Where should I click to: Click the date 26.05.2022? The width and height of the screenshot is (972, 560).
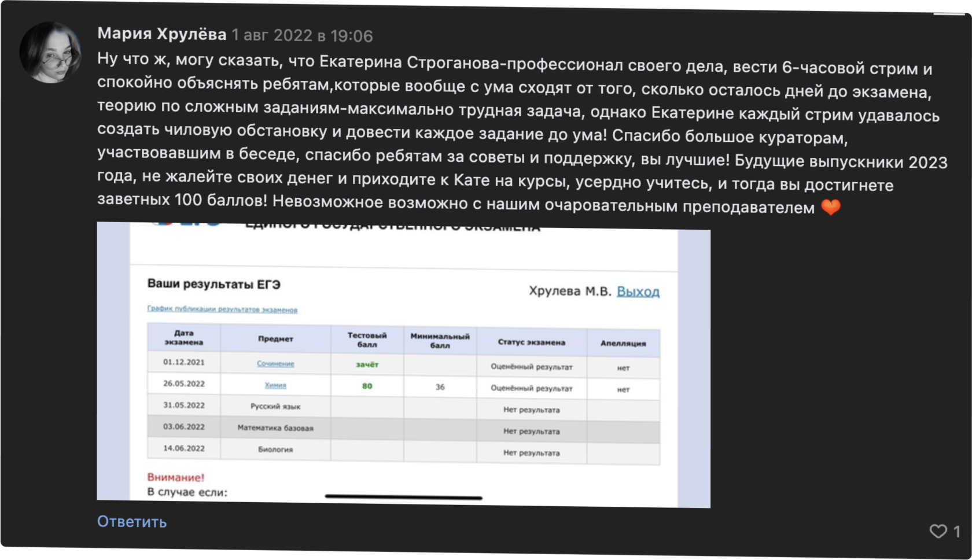click(x=184, y=384)
